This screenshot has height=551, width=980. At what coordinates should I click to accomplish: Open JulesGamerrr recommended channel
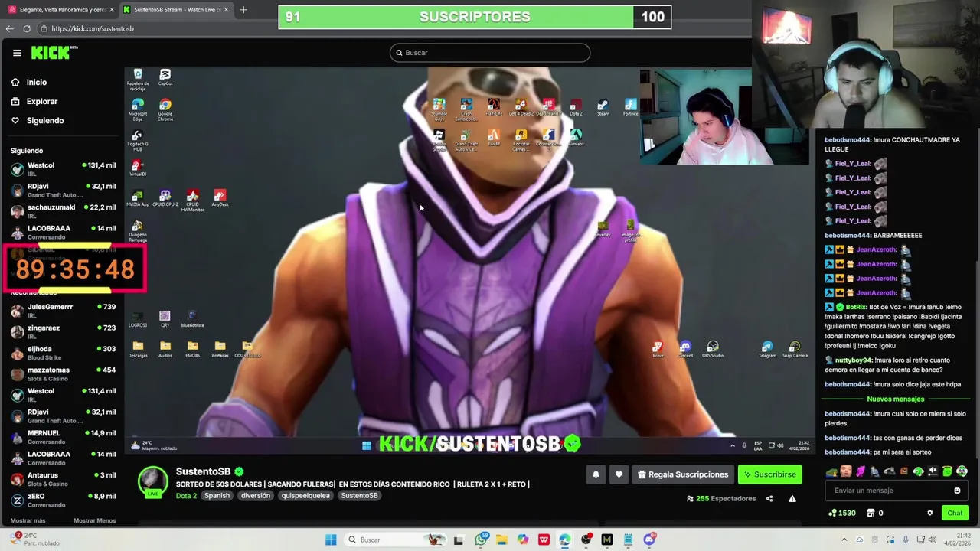(63, 311)
